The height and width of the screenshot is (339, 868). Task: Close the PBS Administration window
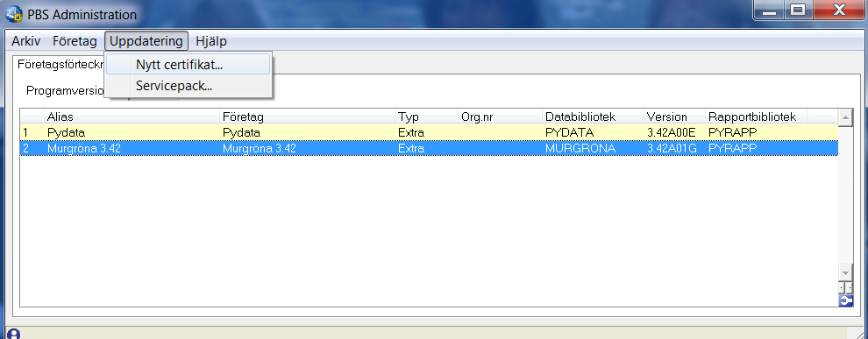point(839,10)
